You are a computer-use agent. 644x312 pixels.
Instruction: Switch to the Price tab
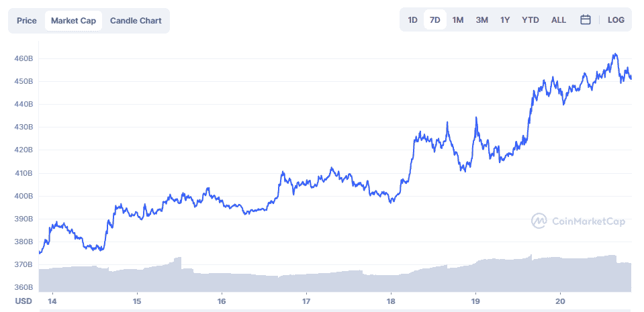click(27, 21)
